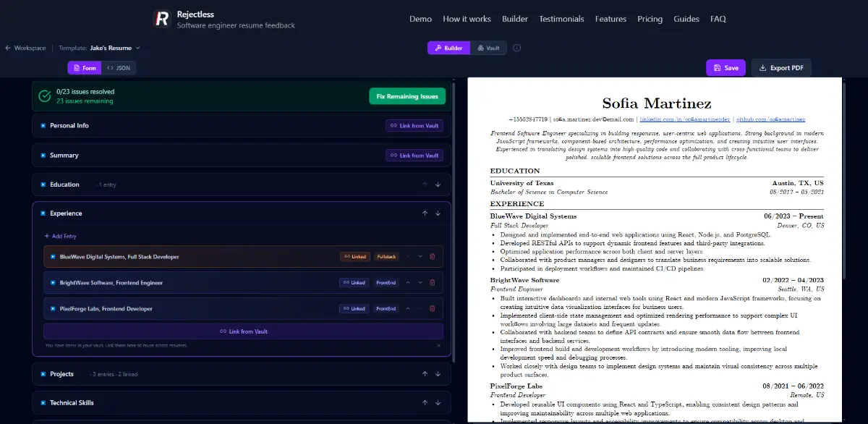The height and width of the screenshot is (424, 868).
Task: Go to Testimonials nav item
Action: pyautogui.click(x=561, y=19)
